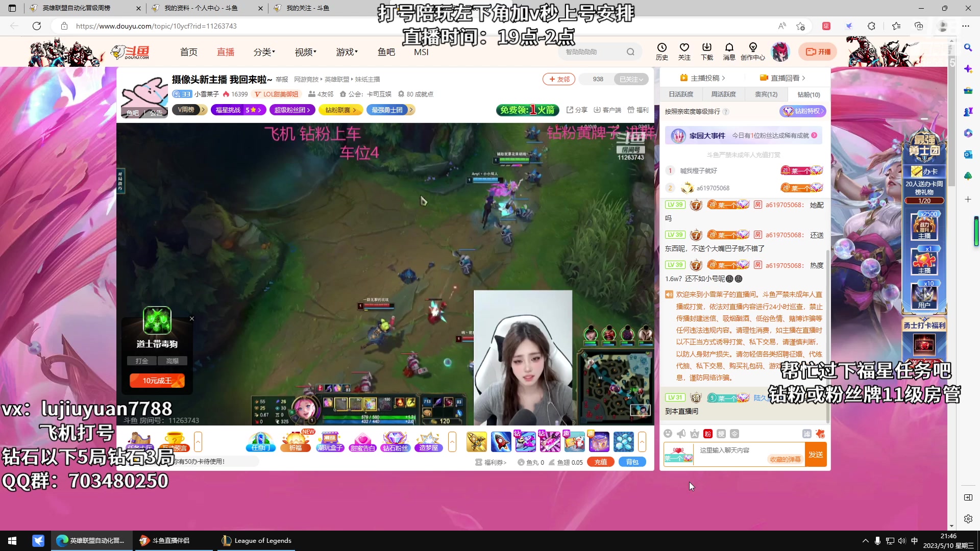Click the 造梦屋 gift icon

(429, 442)
